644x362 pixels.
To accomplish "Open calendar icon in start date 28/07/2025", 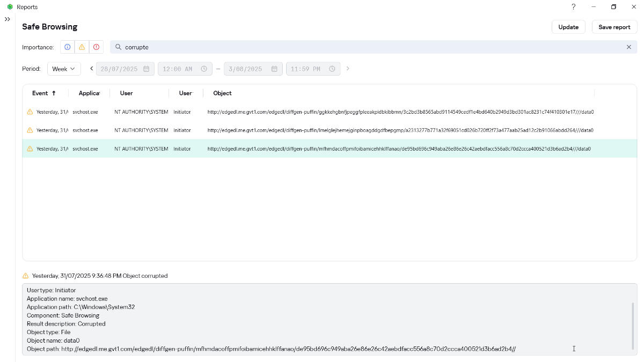I will click(146, 69).
